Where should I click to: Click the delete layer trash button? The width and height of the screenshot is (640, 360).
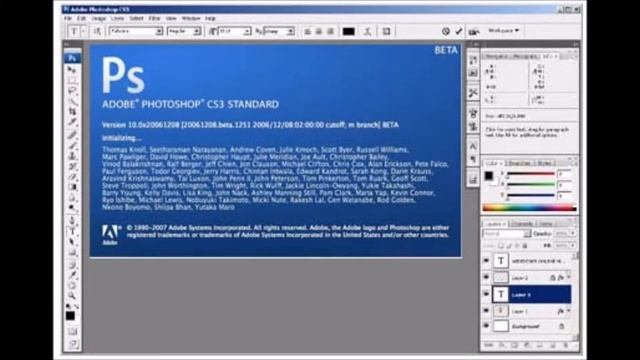(566, 346)
